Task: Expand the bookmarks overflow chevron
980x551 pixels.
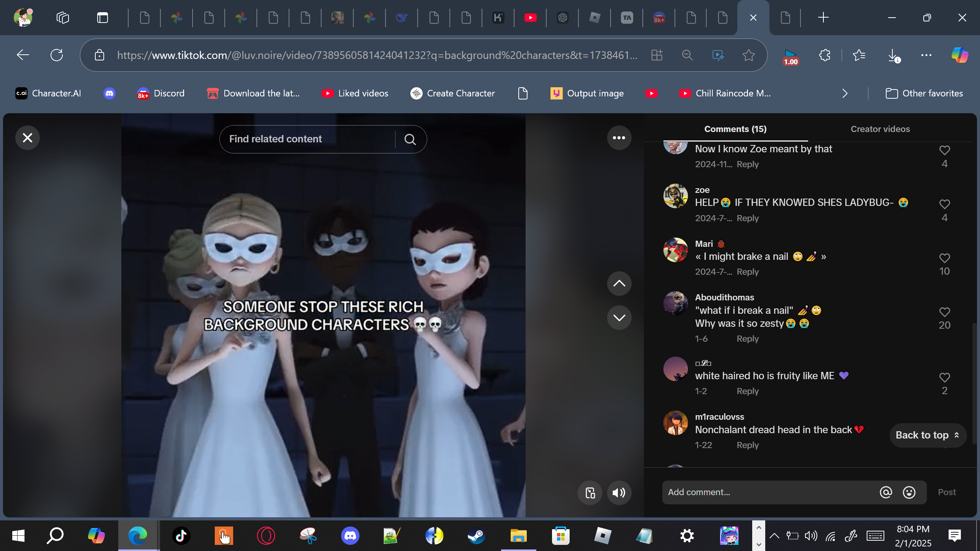Action: click(845, 93)
